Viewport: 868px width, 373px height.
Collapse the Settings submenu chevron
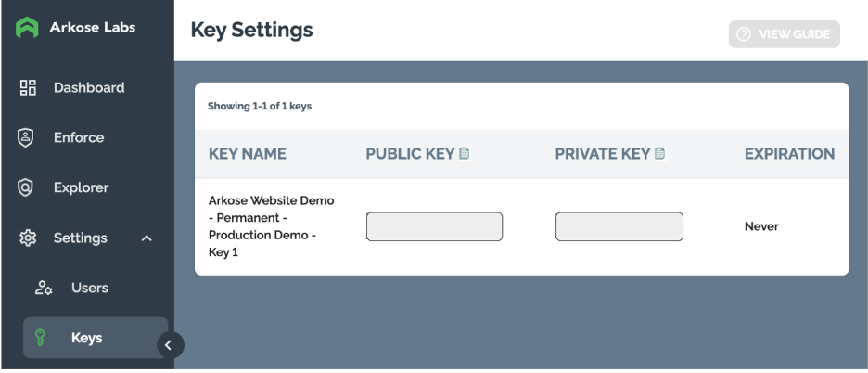point(147,238)
